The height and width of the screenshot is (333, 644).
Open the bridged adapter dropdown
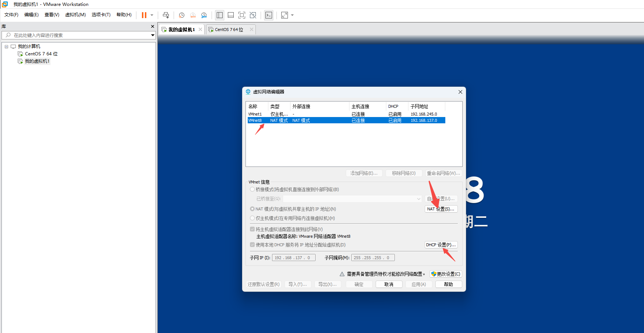(418, 199)
